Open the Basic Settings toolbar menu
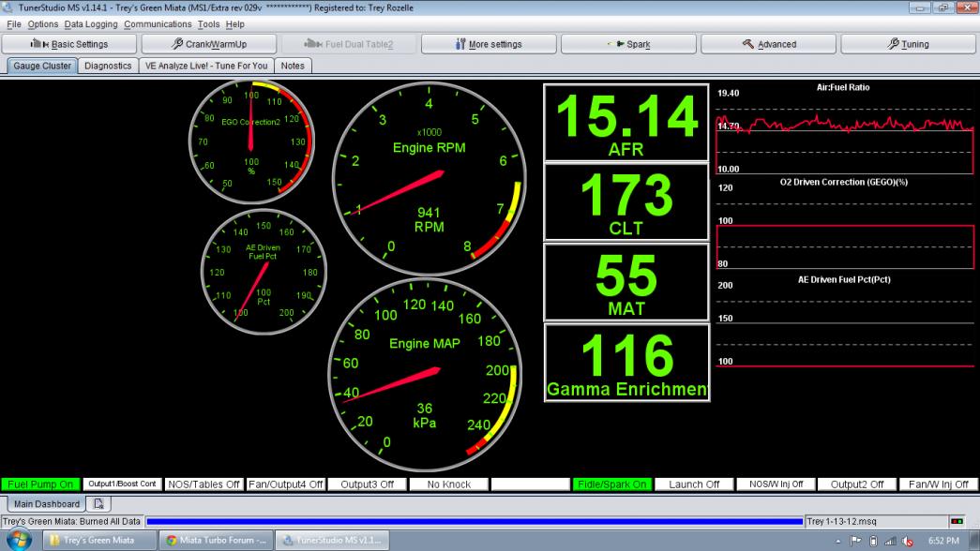980x551 pixels. 69,44
